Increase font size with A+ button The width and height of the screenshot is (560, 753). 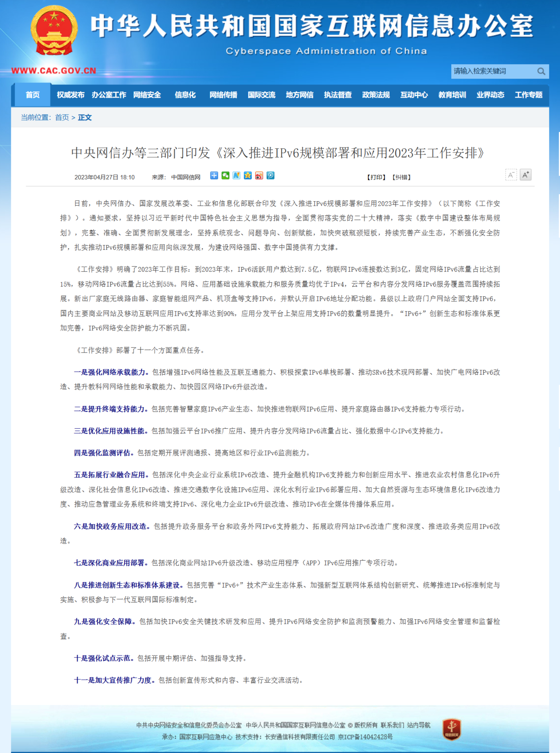click(x=526, y=175)
